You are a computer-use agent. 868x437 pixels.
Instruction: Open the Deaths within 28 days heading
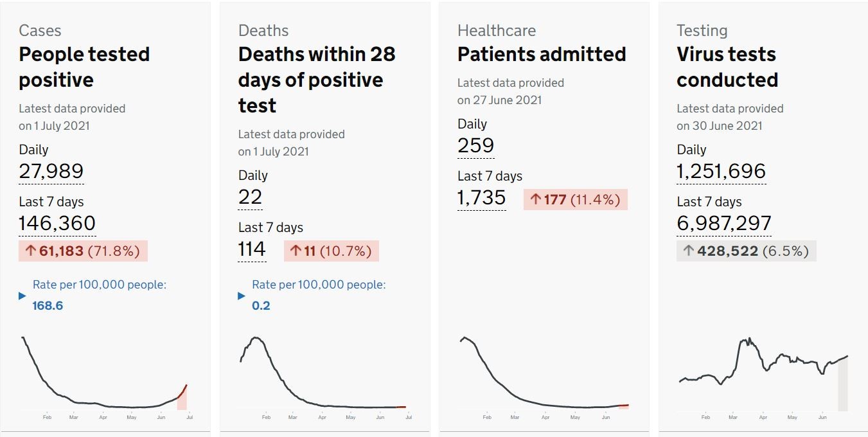317,80
